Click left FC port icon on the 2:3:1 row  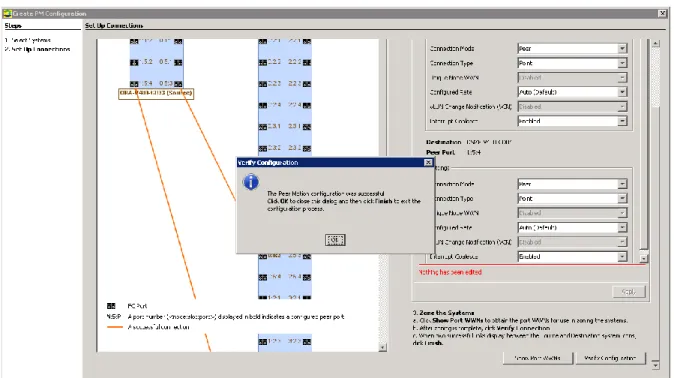[263, 127]
